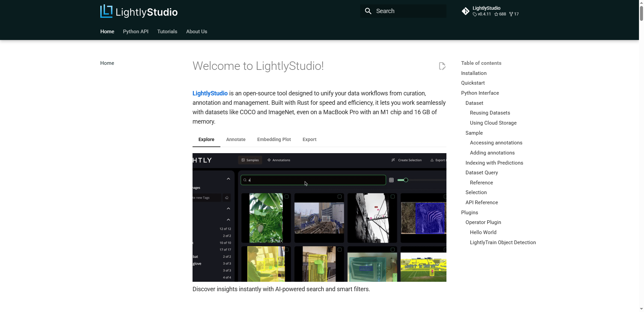Tick the checkbox on the banana plant image

[286, 196]
